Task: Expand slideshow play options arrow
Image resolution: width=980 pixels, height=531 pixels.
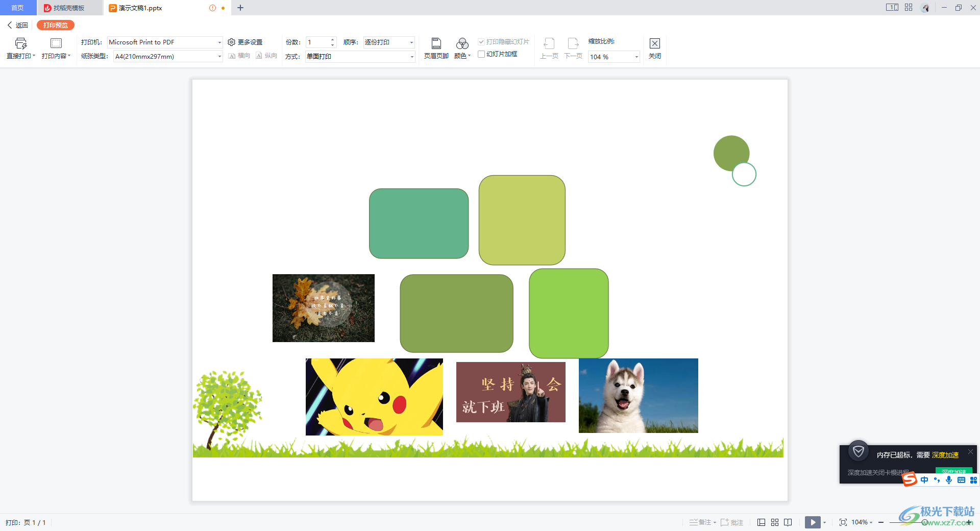Action: [824, 522]
